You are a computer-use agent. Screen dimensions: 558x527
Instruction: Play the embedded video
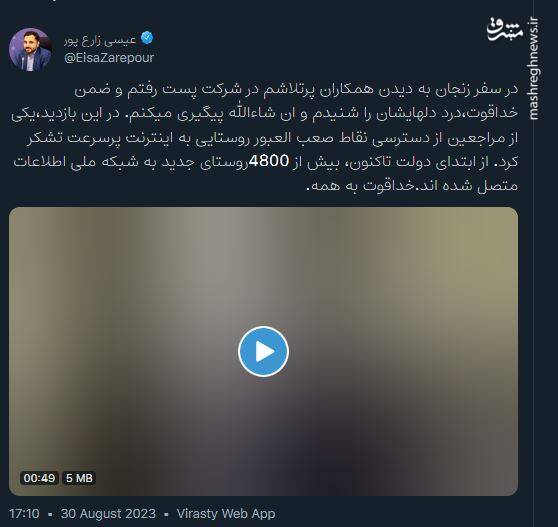(x=263, y=351)
